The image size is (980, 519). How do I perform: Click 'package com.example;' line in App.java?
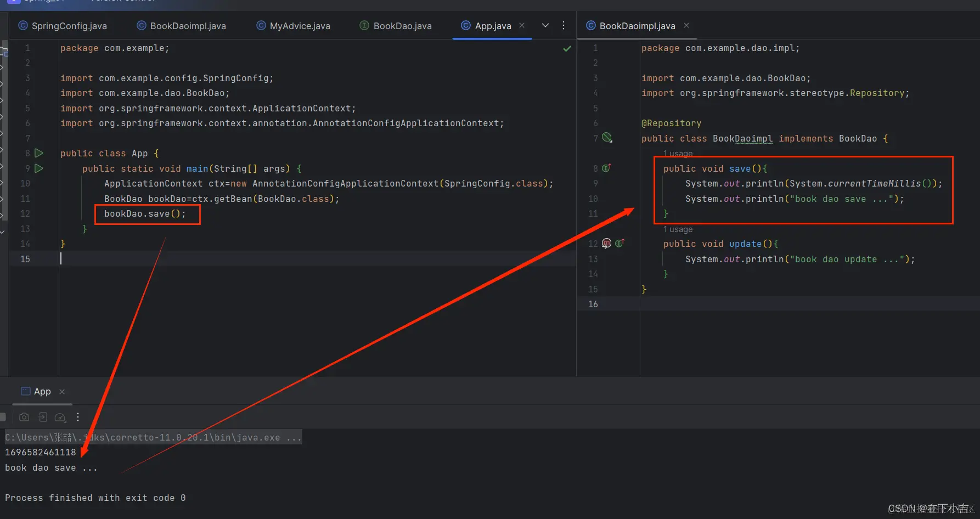(115, 48)
